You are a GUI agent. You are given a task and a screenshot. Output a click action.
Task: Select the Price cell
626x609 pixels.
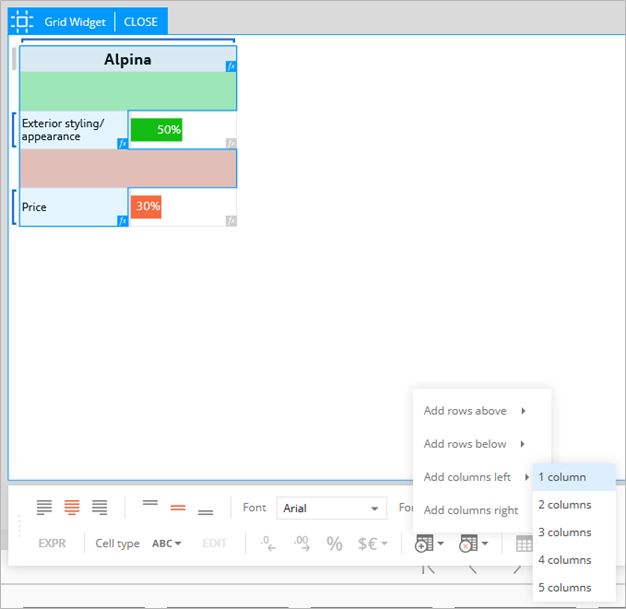(74, 207)
